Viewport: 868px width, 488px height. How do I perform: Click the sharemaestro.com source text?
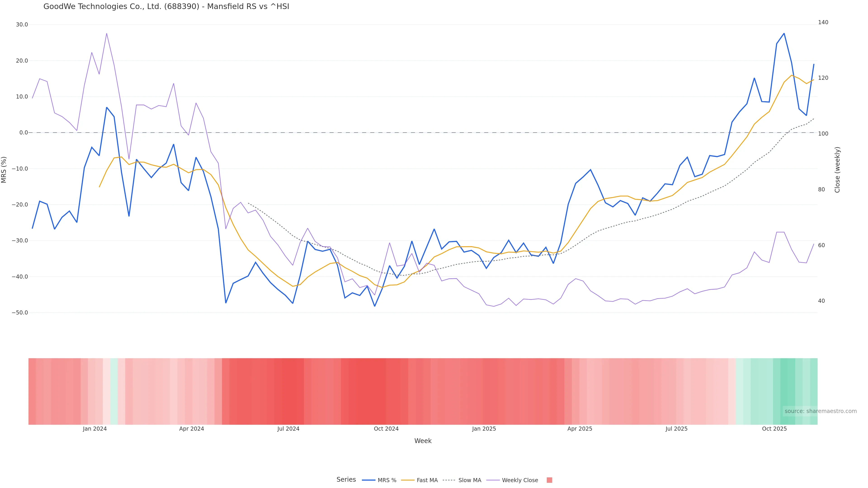click(820, 411)
